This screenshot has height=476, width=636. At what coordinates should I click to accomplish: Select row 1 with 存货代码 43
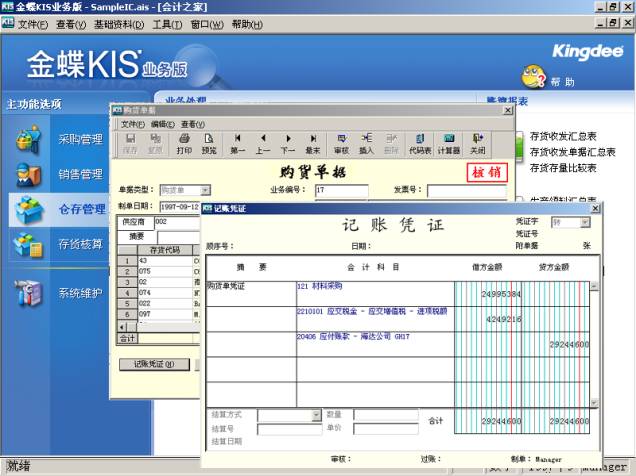pyautogui.click(x=158, y=261)
